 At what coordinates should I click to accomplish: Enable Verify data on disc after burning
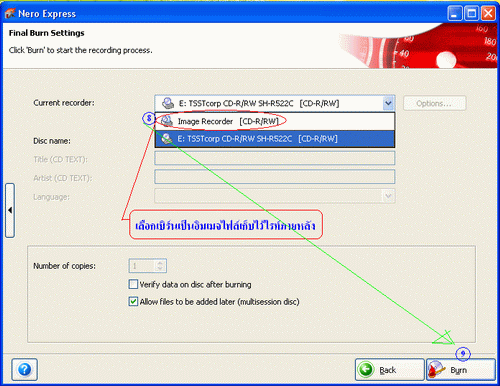point(133,284)
